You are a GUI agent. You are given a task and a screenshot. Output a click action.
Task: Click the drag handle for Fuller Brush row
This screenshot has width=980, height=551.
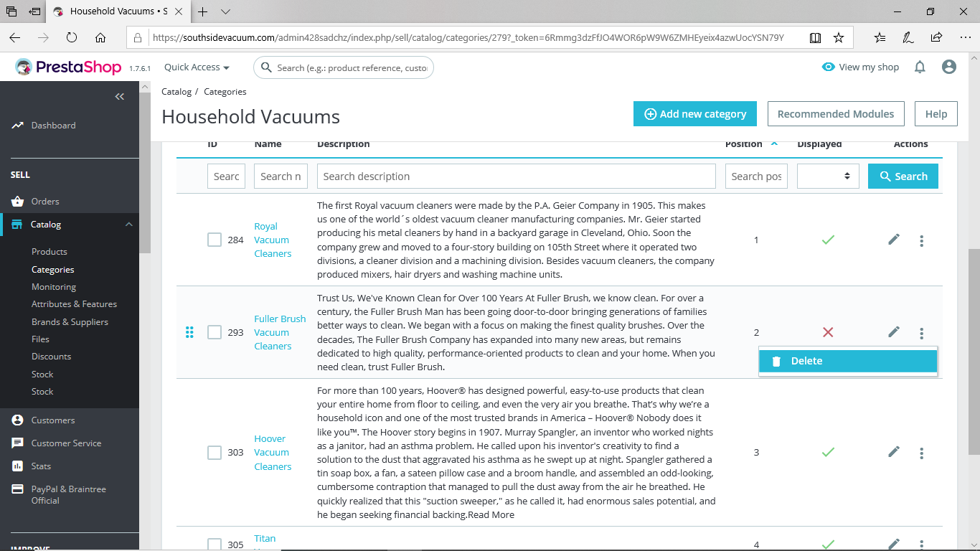click(189, 332)
